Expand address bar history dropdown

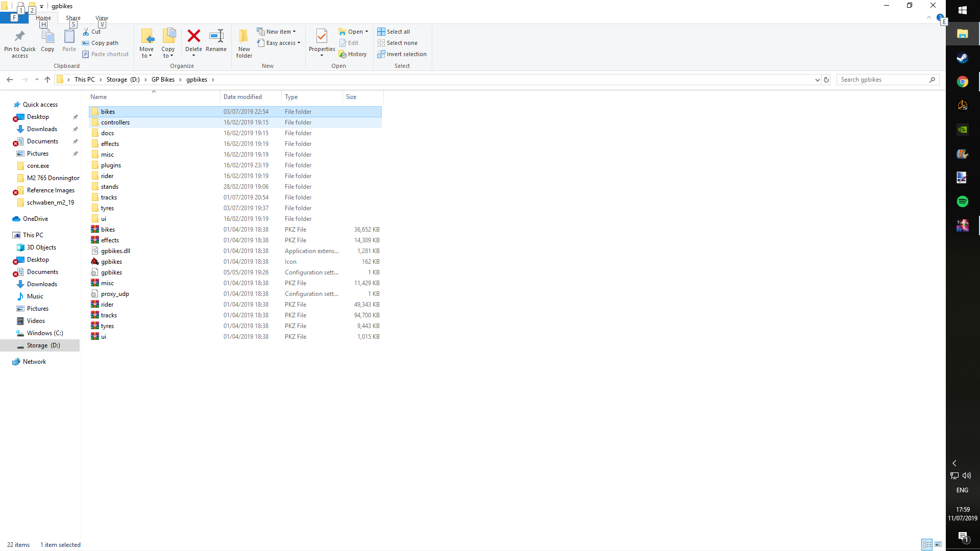[817, 80]
